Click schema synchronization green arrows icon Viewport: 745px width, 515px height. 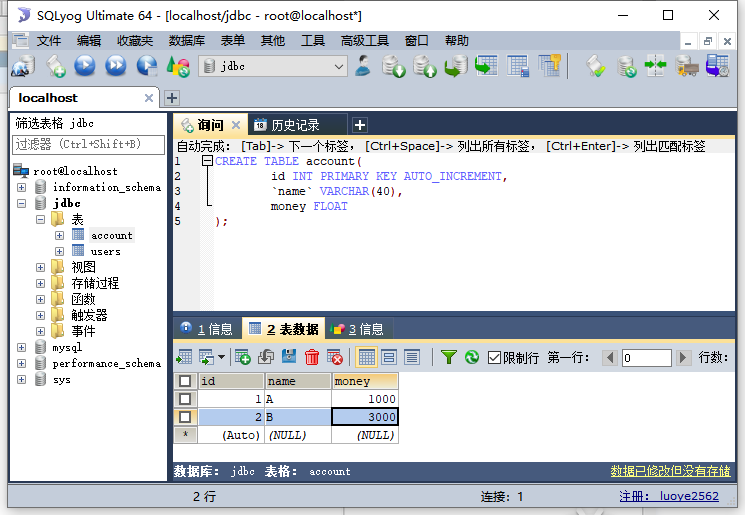pyautogui.click(x=656, y=66)
